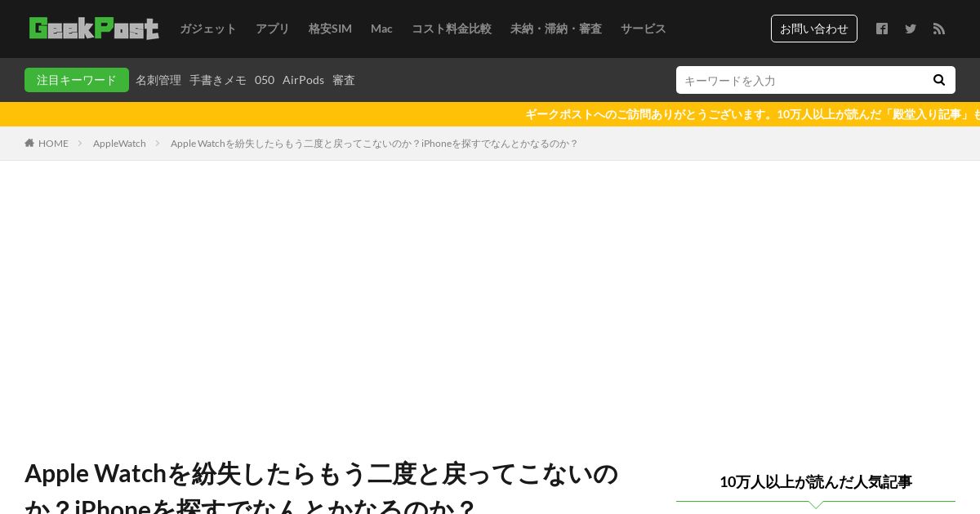Open the コスト料金比較 menu
980x514 pixels.
tap(452, 29)
